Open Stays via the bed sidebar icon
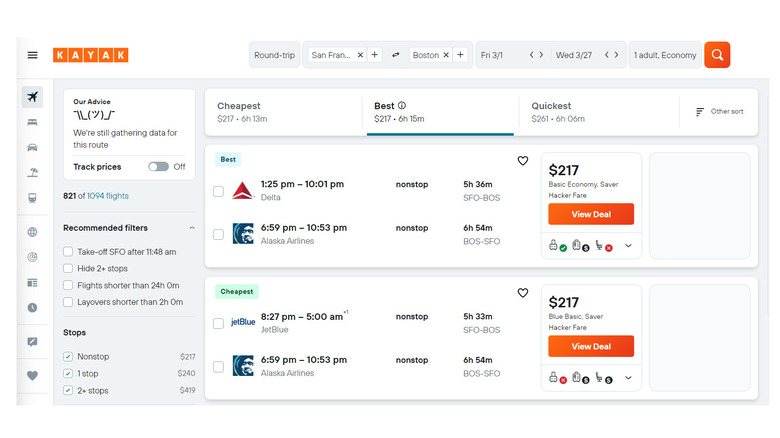780x438 pixels. [x=33, y=122]
